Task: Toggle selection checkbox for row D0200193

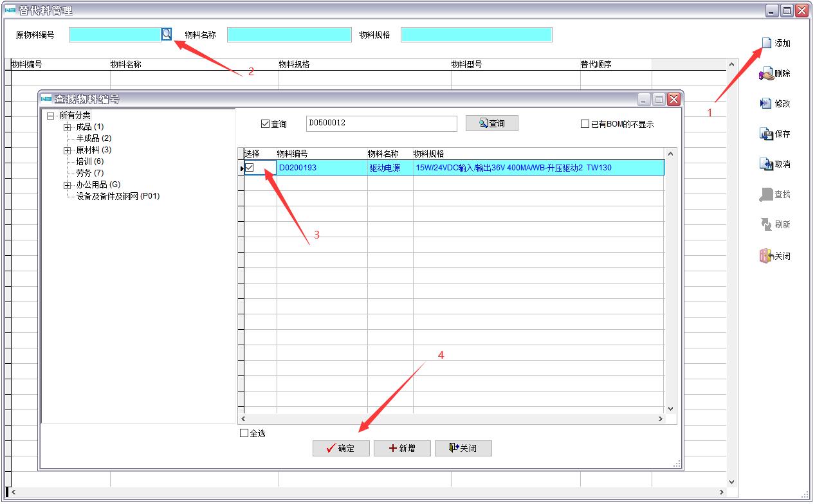Action: coord(250,168)
